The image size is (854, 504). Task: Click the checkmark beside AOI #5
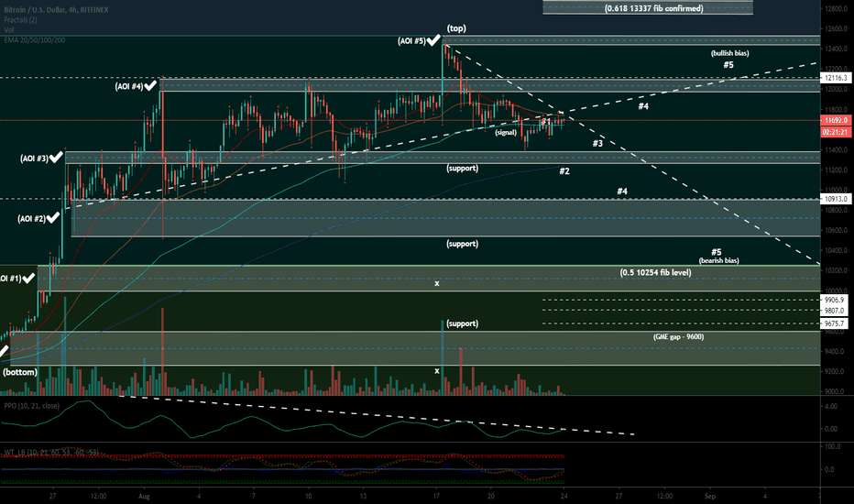pos(433,39)
